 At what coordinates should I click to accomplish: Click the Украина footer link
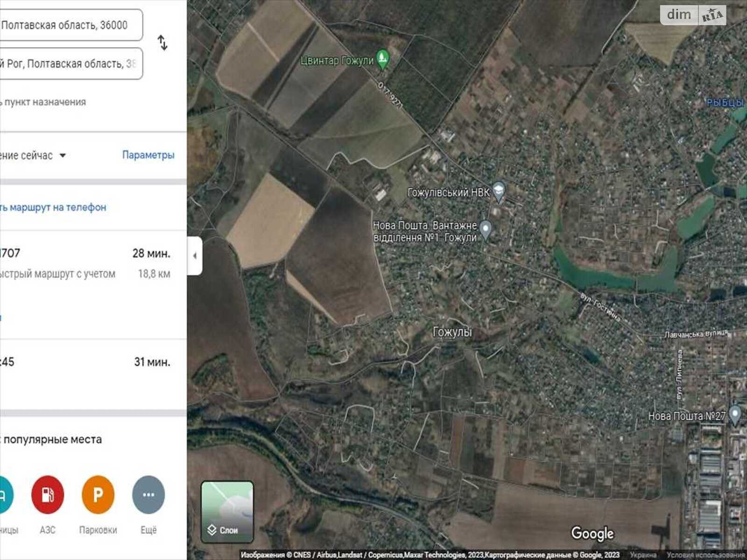click(643, 555)
